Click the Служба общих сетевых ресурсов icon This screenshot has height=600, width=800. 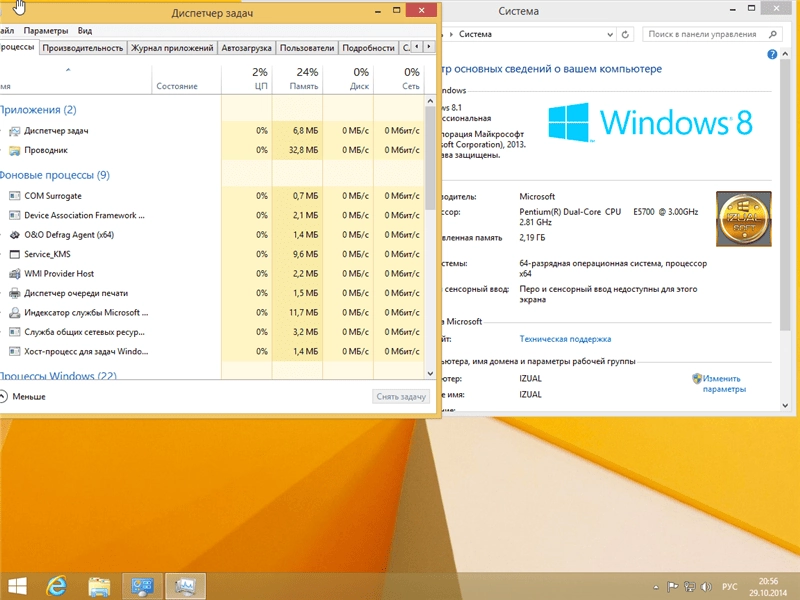coord(15,332)
